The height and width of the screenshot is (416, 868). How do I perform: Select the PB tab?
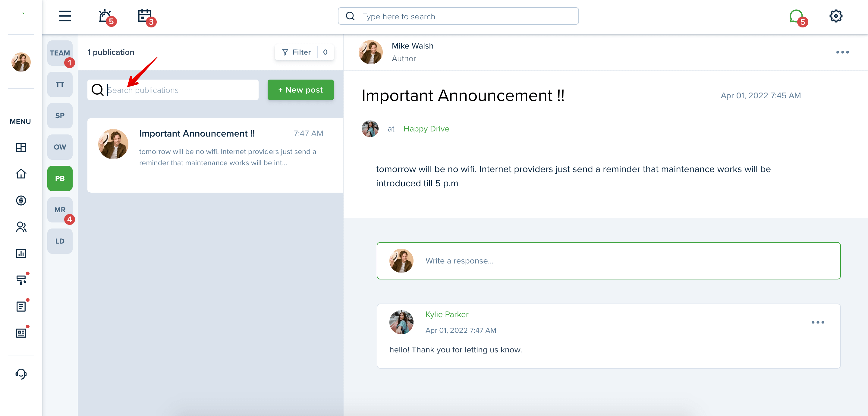pyautogui.click(x=60, y=178)
